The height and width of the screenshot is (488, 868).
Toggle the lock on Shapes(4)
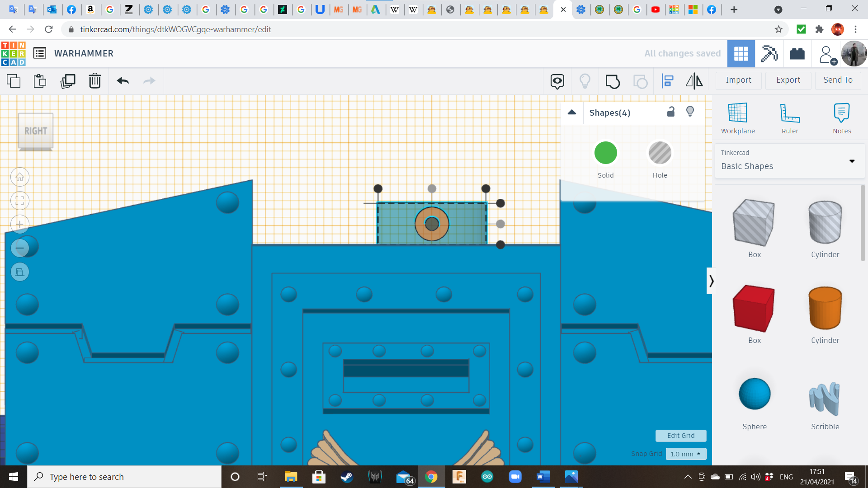671,112
